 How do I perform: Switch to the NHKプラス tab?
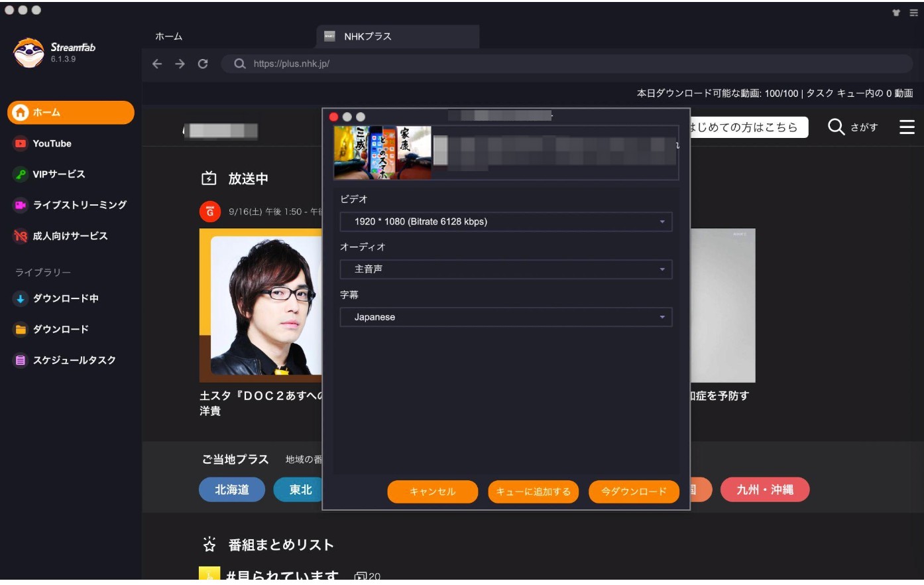[398, 36]
